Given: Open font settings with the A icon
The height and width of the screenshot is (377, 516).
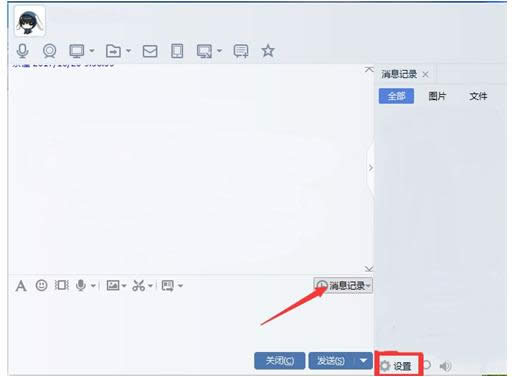Looking at the screenshot, I should (x=21, y=286).
